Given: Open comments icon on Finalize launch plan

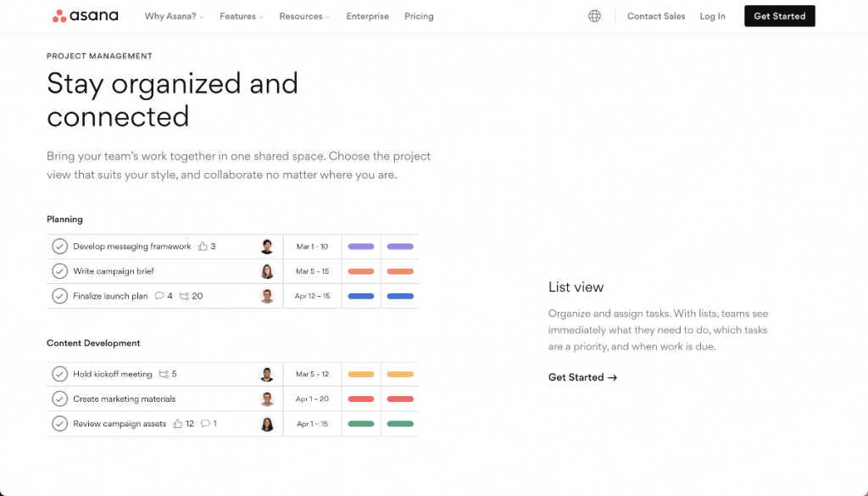Looking at the screenshot, I should coord(161,296).
